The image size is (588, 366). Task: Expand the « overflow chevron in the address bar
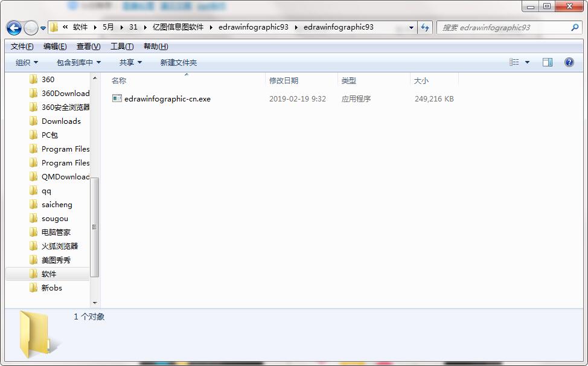(65, 27)
